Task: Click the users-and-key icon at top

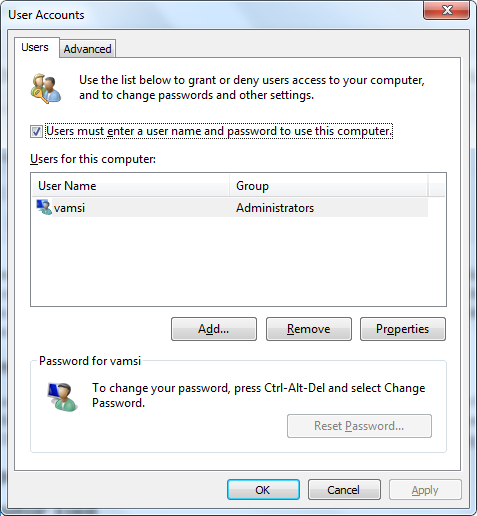Action: [46, 89]
